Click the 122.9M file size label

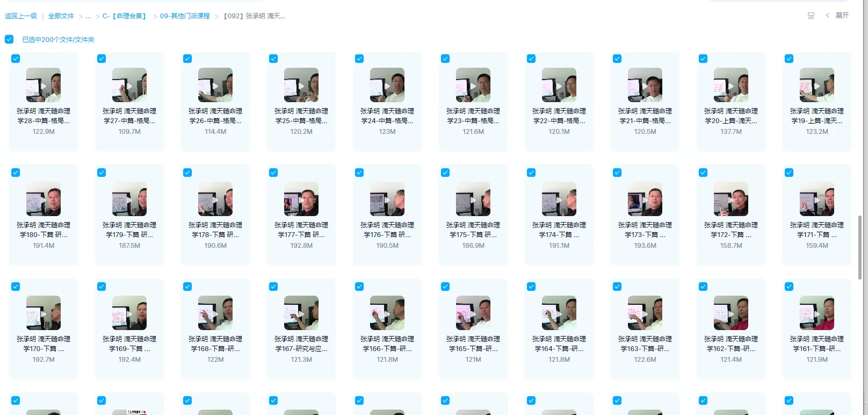coord(44,132)
